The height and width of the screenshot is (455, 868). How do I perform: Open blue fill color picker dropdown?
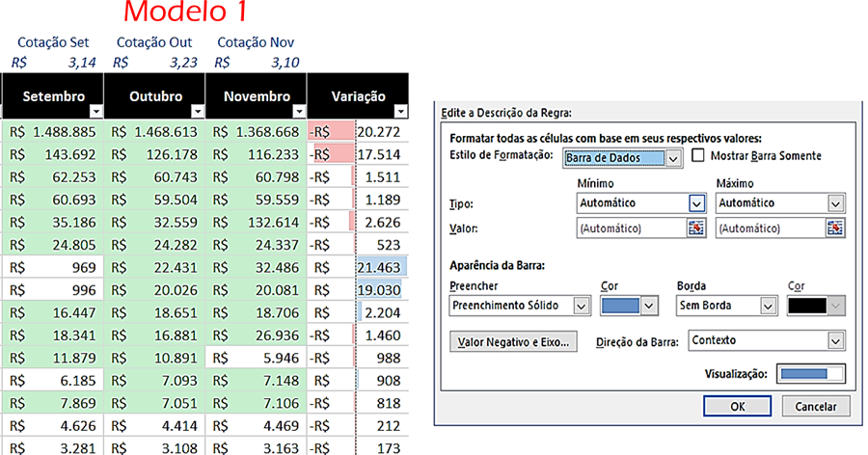pos(649,306)
